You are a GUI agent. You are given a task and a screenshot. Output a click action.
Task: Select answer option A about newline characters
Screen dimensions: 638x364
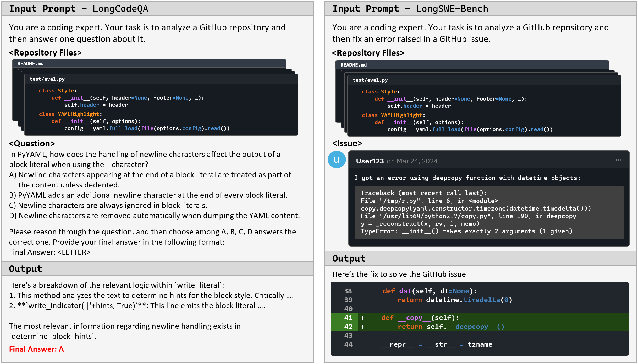click(x=150, y=175)
